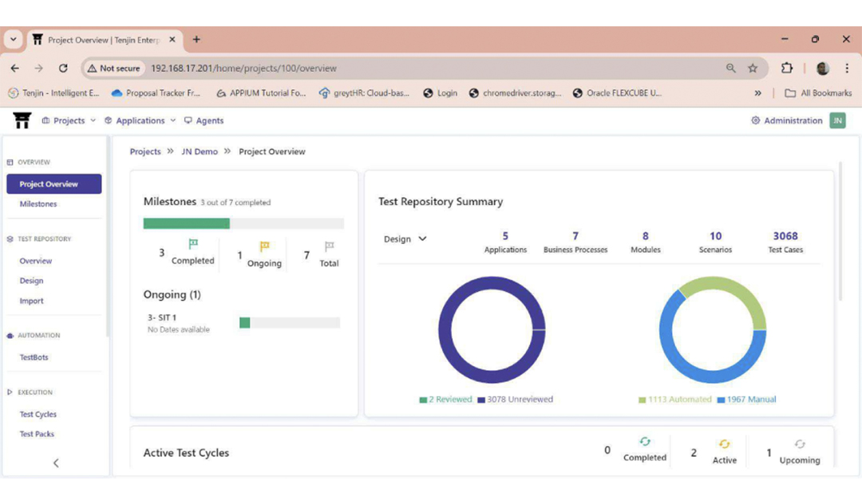Viewport: 862px width, 504px height.
Task: Click the green Completed test cycles icon
Action: pos(645,442)
